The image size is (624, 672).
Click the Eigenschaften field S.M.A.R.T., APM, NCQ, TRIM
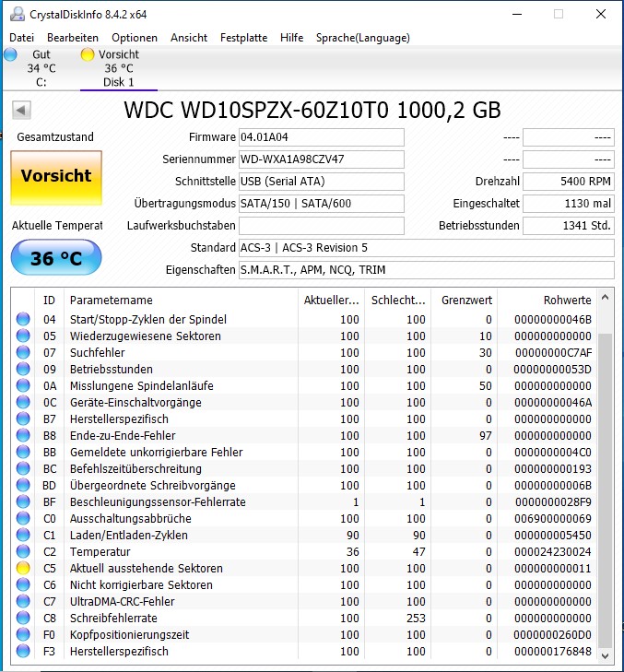click(x=427, y=270)
